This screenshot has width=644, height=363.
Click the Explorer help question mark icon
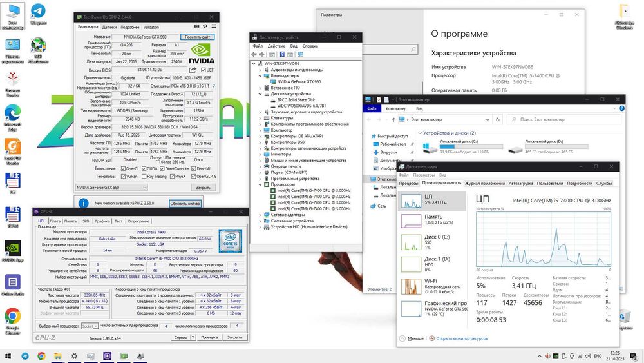[x=621, y=108]
